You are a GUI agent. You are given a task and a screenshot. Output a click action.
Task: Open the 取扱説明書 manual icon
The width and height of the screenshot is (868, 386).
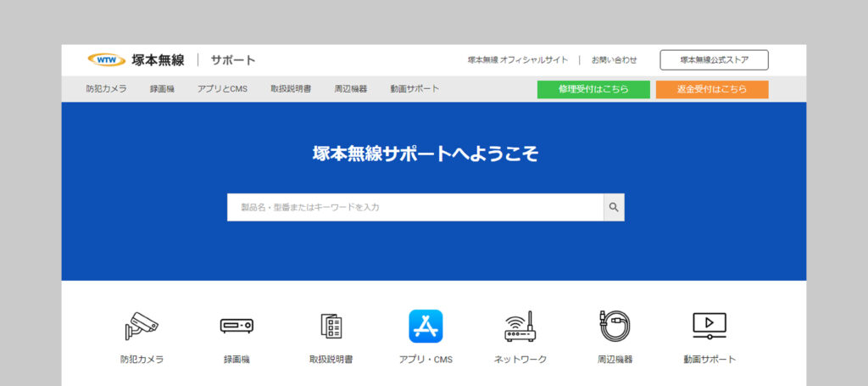331,326
